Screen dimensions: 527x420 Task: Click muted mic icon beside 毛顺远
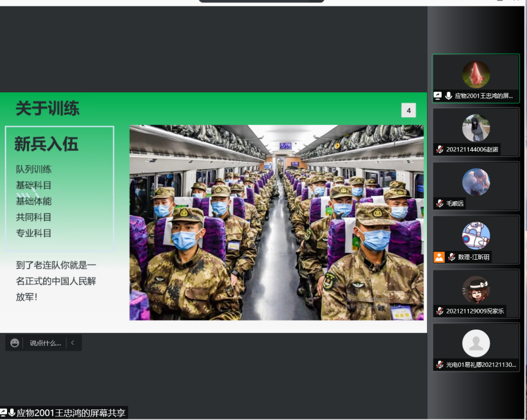coord(440,203)
